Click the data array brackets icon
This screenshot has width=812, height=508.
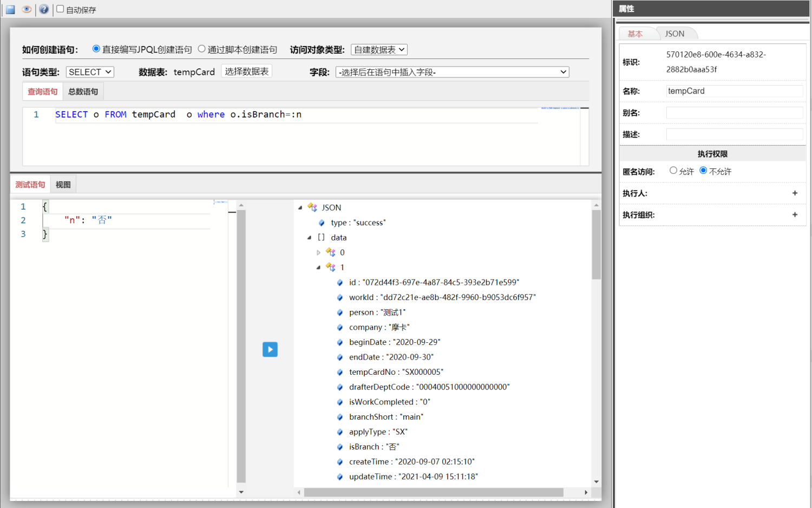coord(321,237)
